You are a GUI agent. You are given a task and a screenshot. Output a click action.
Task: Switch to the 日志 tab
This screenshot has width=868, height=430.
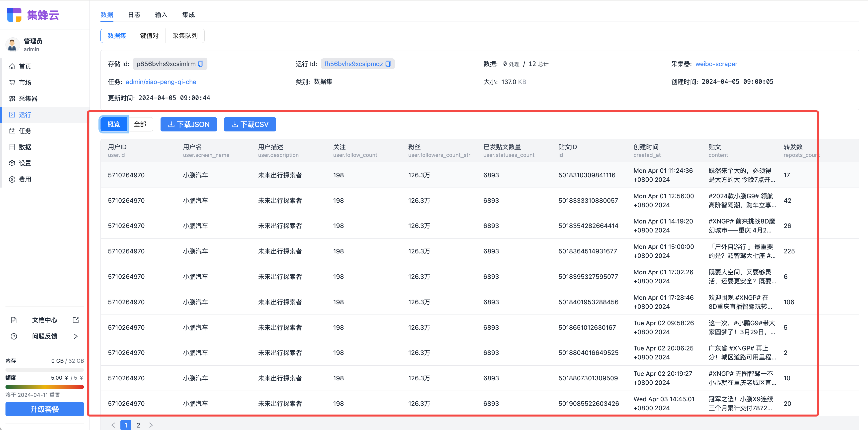134,15
